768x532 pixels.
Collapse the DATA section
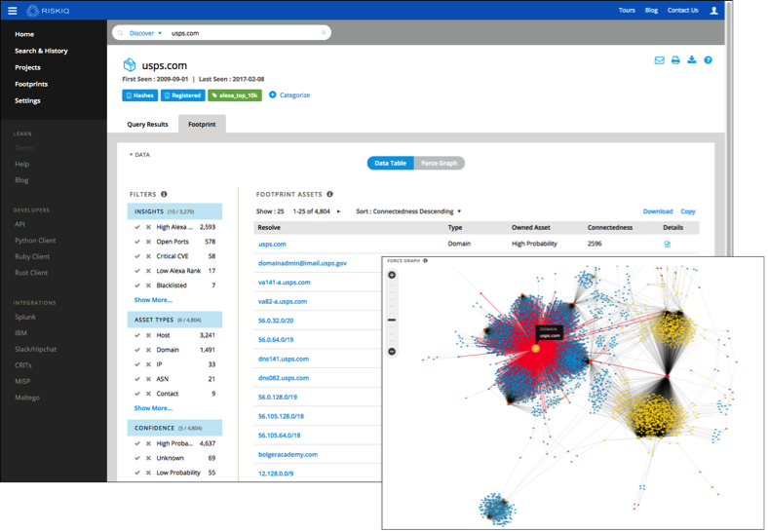coord(139,155)
